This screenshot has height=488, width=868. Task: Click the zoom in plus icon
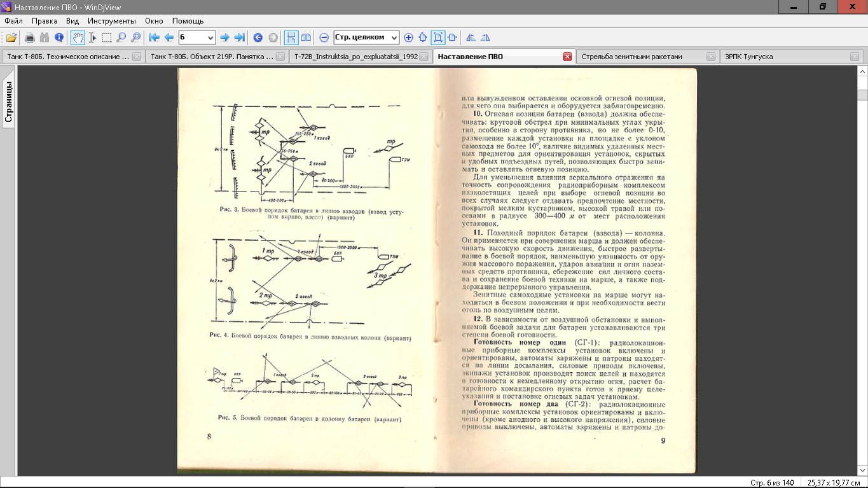click(x=408, y=38)
